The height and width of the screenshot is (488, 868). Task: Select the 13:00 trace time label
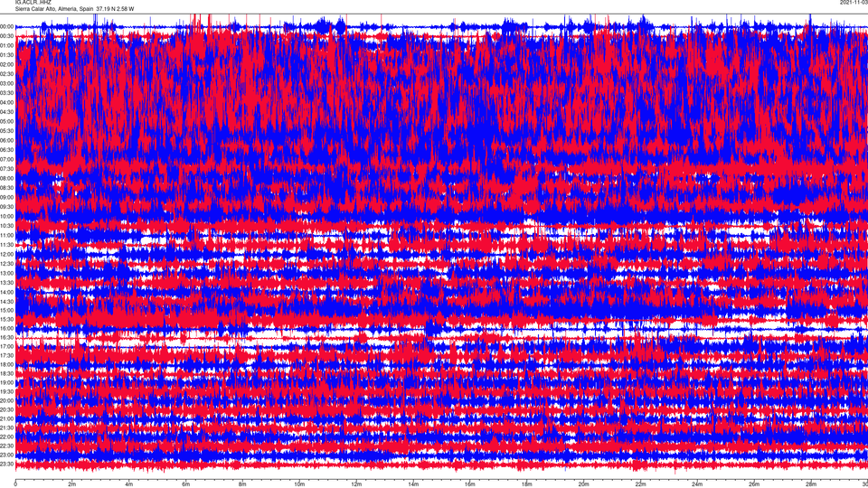pos(6,273)
